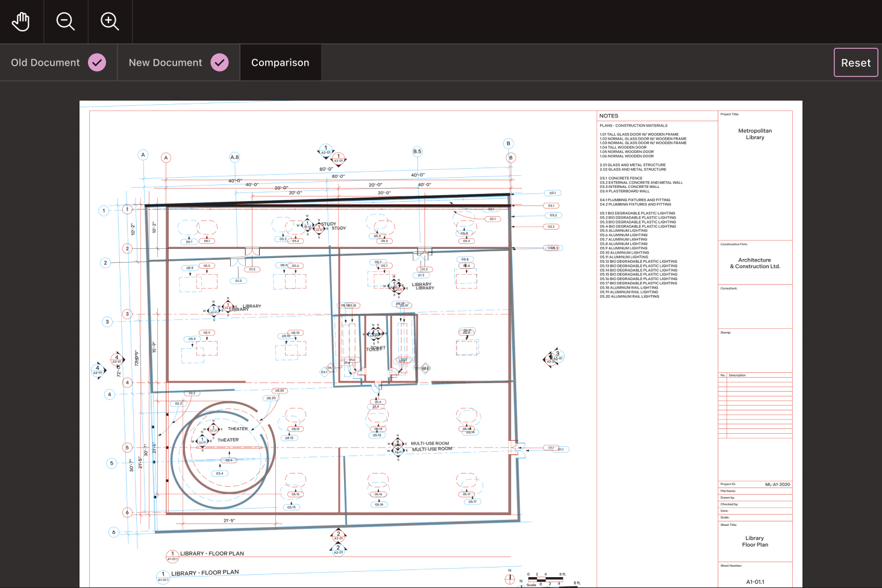882x588 pixels.
Task: Open section marker 2 below the floor plan
Action: 338,534
